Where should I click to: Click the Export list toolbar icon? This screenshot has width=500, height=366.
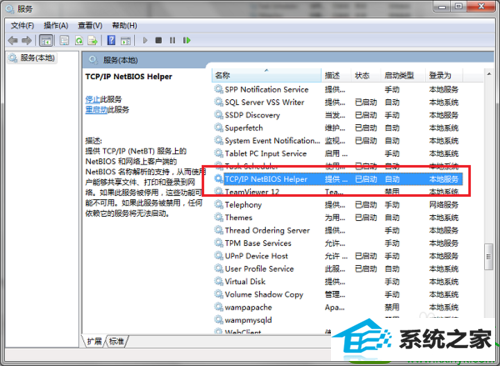coord(92,40)
